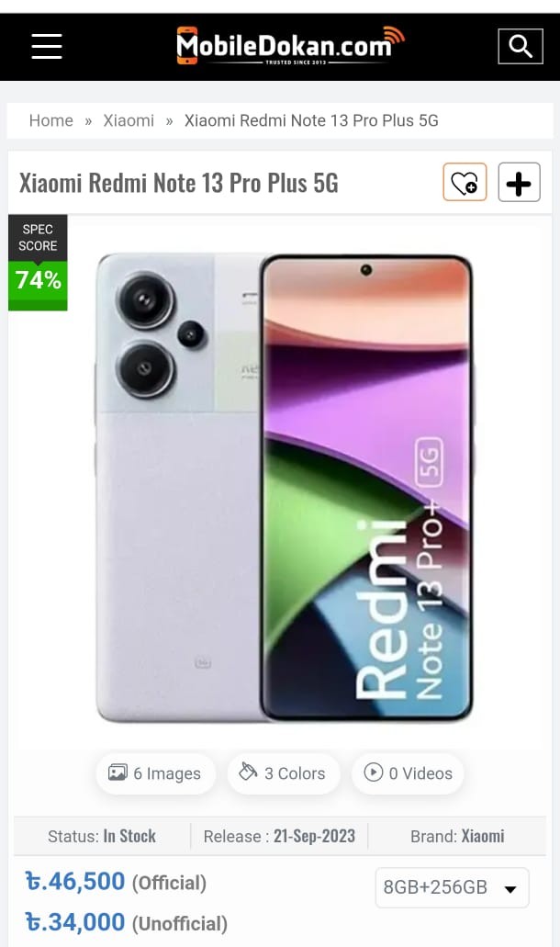Click Xiaomi brand name link
Image resolution: width=560 pixels, height=947 pixels.
point(483,837)
